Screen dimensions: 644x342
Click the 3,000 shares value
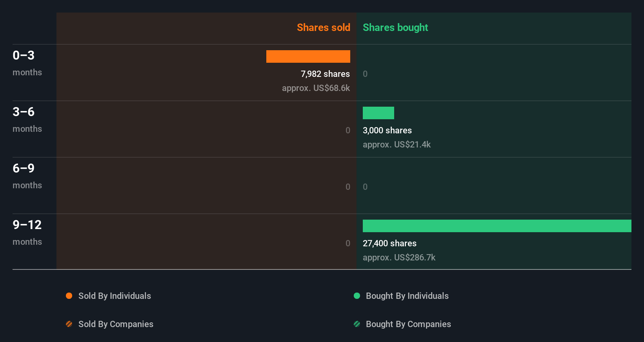[x=387, y=130]
